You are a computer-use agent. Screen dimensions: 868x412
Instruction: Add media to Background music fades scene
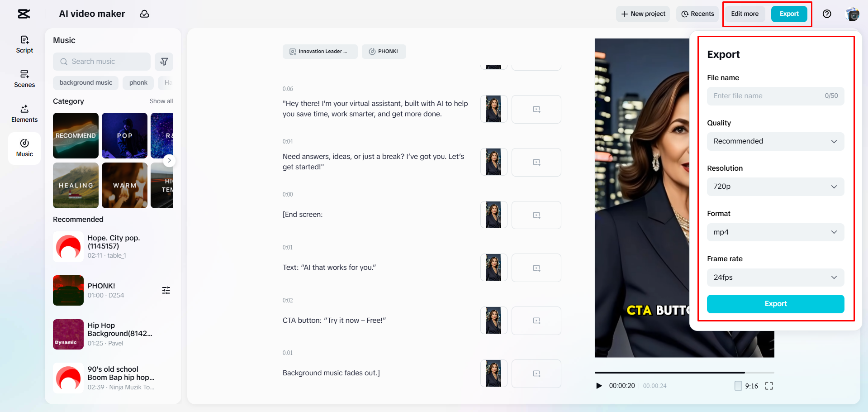536,374
